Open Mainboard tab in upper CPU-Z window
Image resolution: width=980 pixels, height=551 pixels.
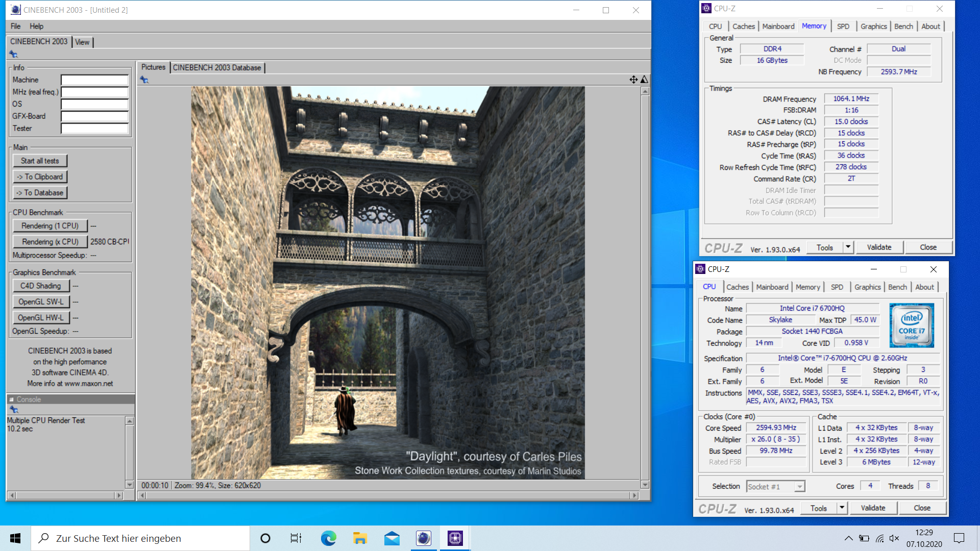point(778,27)
